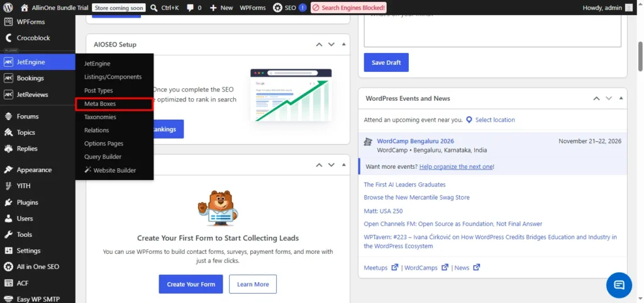Click the Learn More button
644x303 pixels.
pyautogui.click(x=253, y=284)
